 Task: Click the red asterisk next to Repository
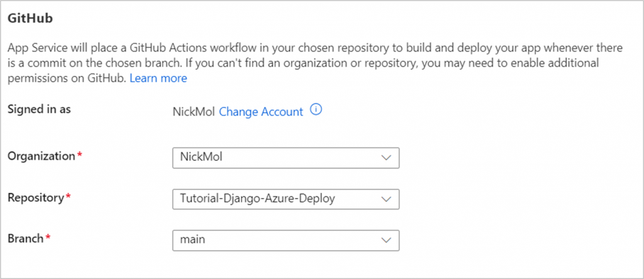click(x=68, y=195)
